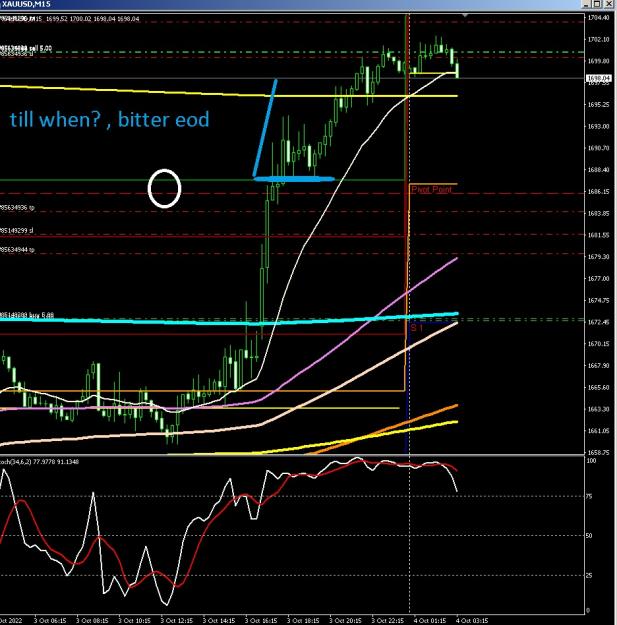The width and height of the screenshot is (617, 625).
Task: Select the '85149299 sl' order line label
Action: (17, 230)
